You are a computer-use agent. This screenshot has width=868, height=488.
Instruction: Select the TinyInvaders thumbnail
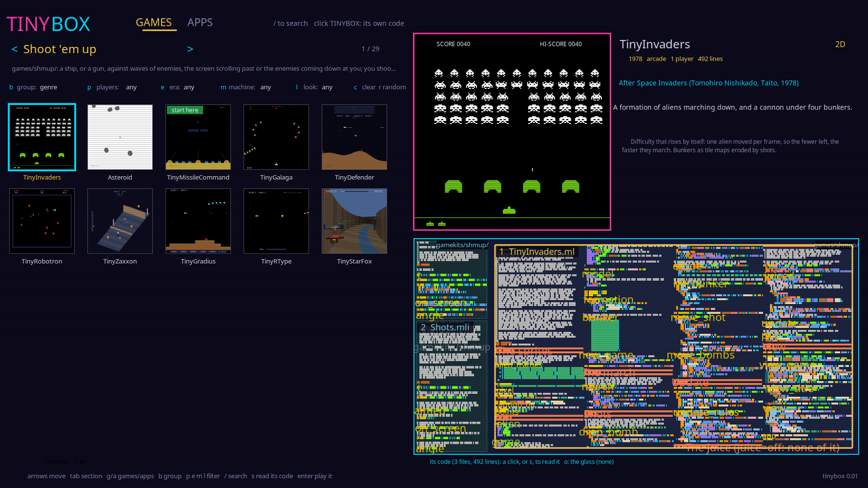42,137
